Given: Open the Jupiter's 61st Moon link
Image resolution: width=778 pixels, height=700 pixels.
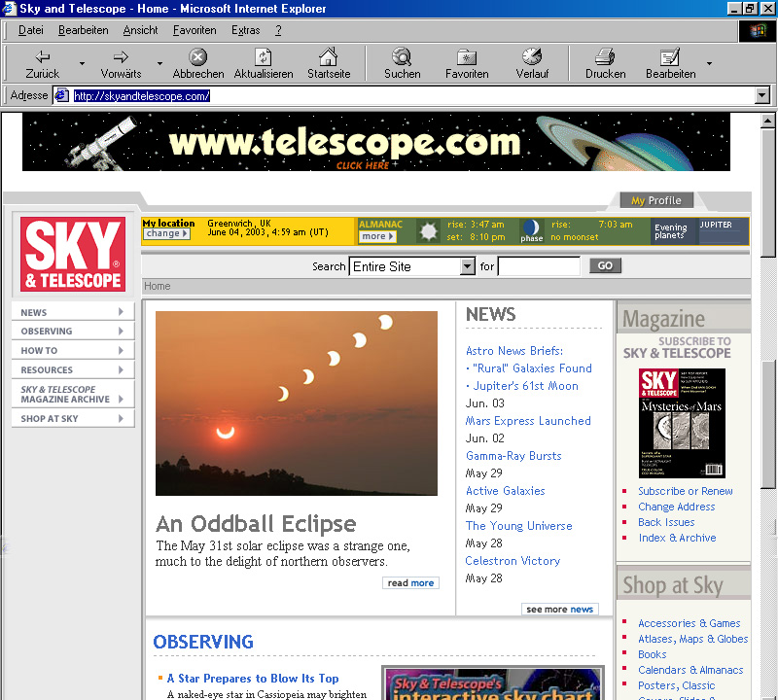Looking at the screenshot, I should [x=525, y=385].
